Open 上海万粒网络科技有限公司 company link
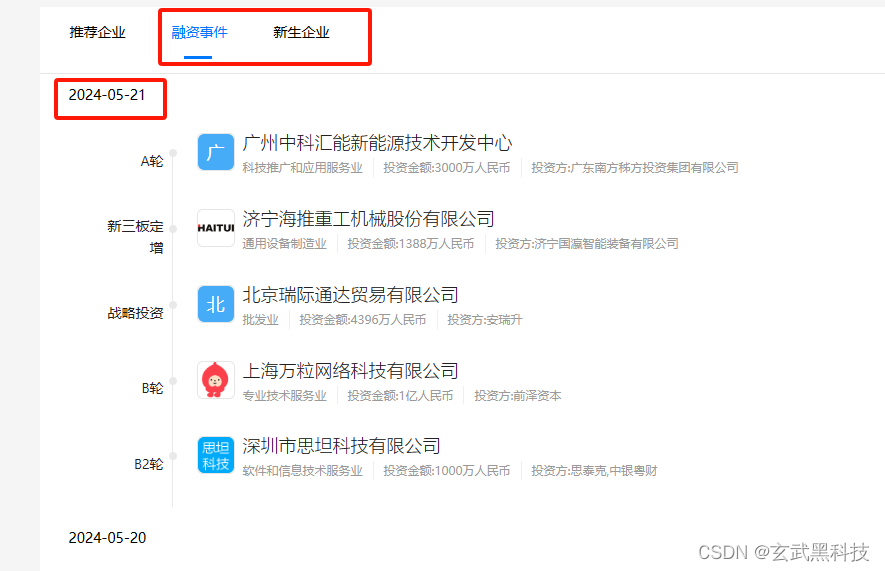 pyautogui.click(x=351, y=371)
